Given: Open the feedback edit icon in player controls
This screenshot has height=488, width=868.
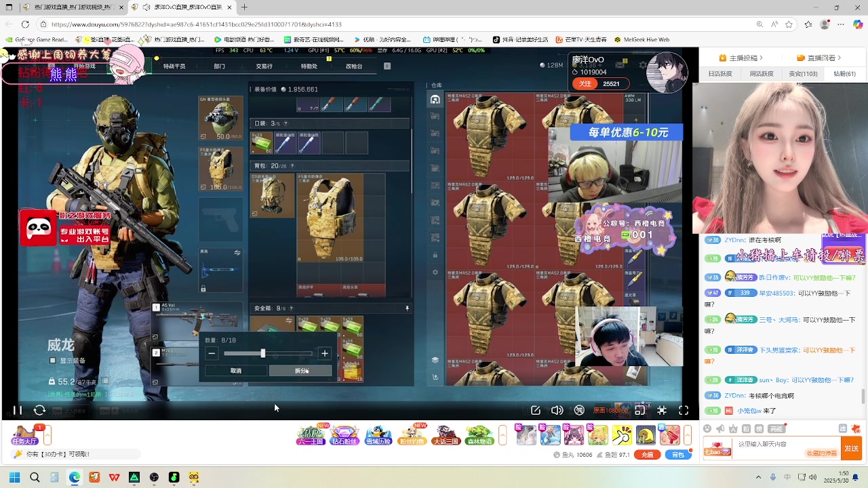Looking at the screenshot, I should coord(536,410).
